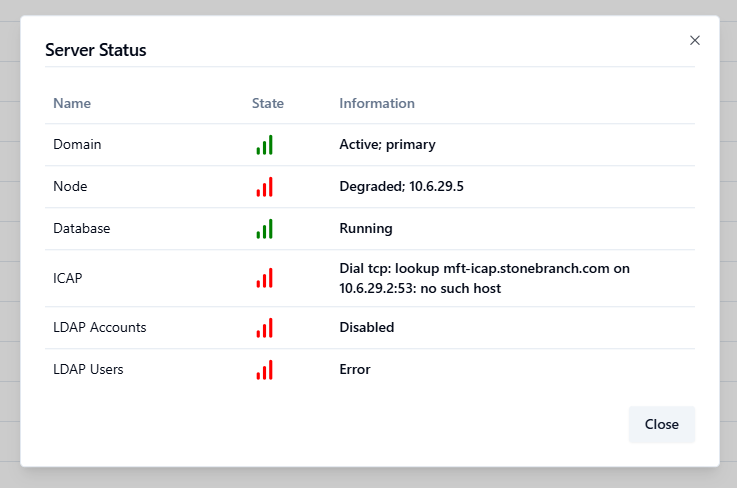
Task: Click the LDAP Accounts row label
Action: (x=99, y=327)
